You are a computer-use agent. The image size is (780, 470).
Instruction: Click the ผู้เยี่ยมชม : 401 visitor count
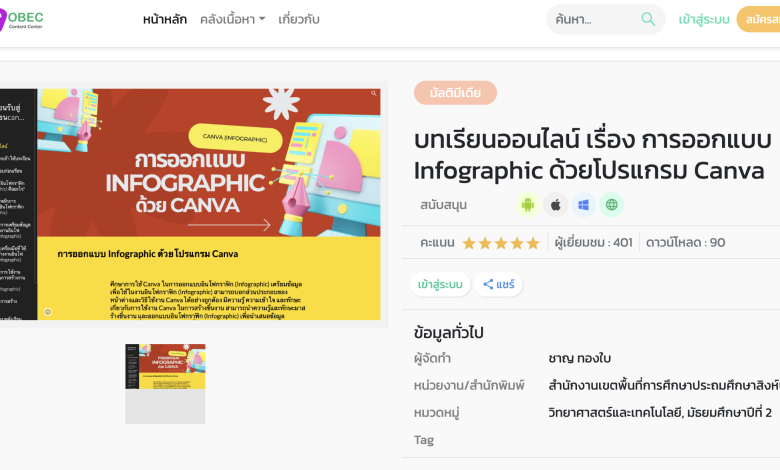click(593, 243)
